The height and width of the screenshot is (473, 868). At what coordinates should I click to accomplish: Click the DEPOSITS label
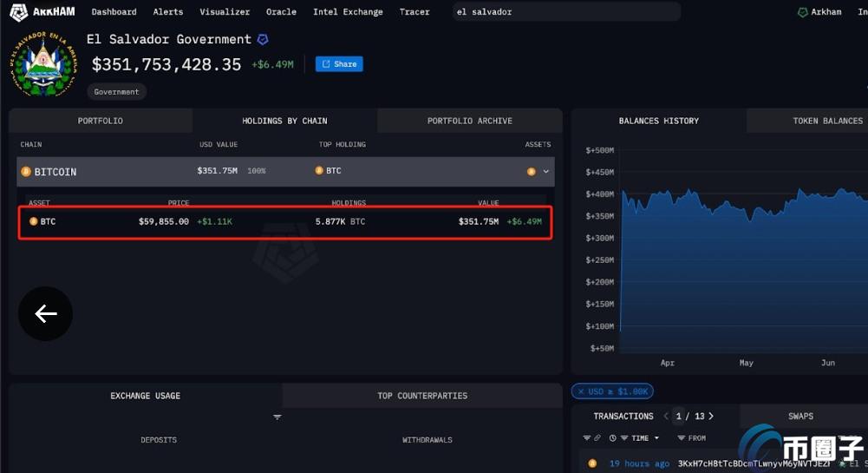click(159, 440)
